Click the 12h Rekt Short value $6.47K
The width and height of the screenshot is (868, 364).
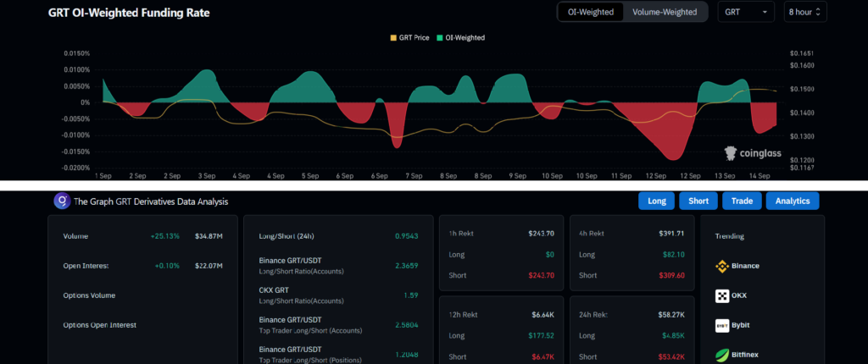point(543,357)
